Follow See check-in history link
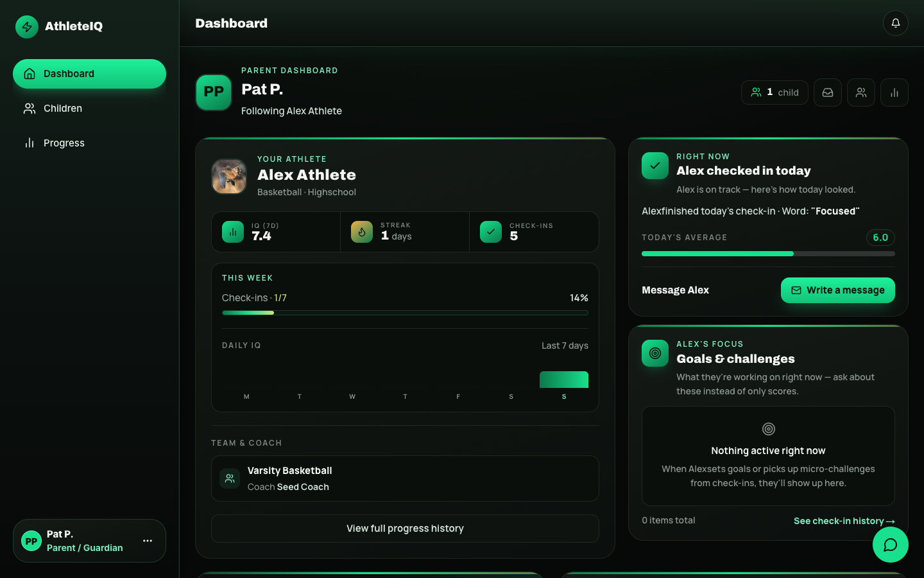 [x=844, y=521]
